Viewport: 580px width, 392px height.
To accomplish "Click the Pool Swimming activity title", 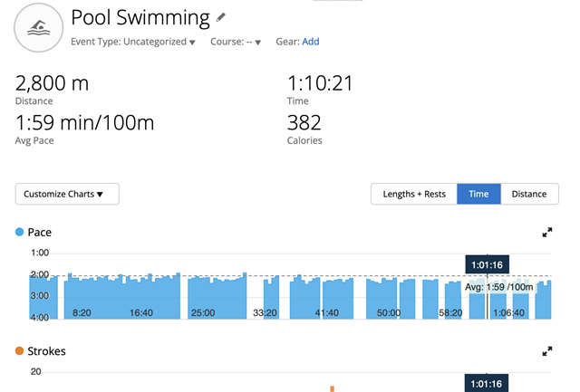I will [x=140, y=18].
